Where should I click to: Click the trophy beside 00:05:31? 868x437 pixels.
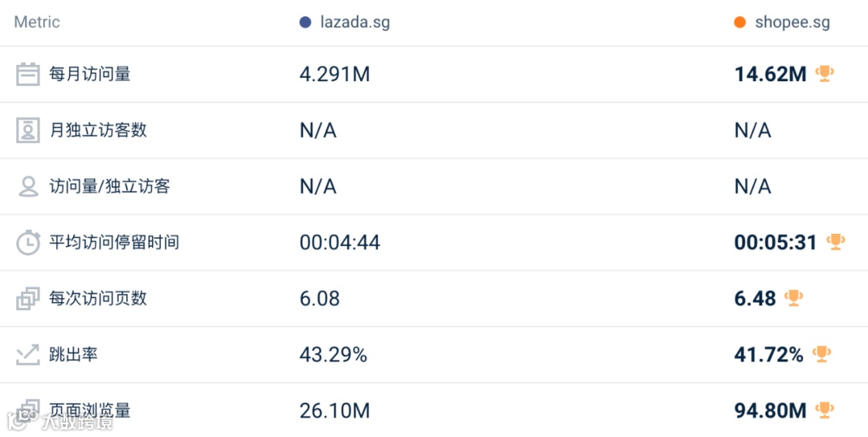(x=836, y=242)
